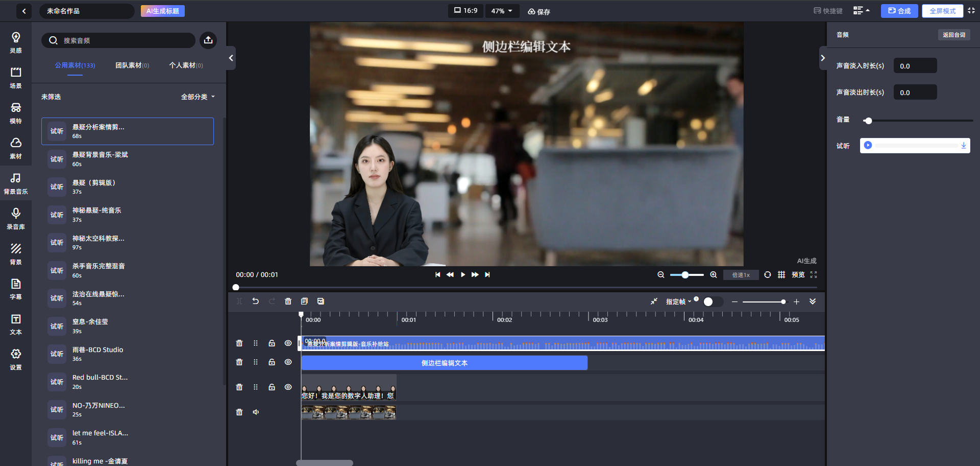Click the 预览 preview button
Image resolution: width=980 pixels, height=466 pixels.
click(x=798, y=275)
